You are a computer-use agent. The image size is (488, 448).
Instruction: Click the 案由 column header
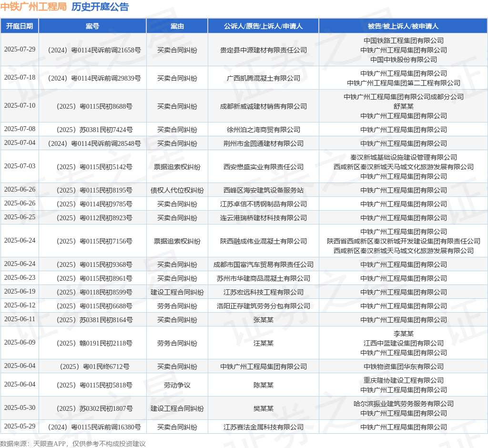(x=177, y=26)
